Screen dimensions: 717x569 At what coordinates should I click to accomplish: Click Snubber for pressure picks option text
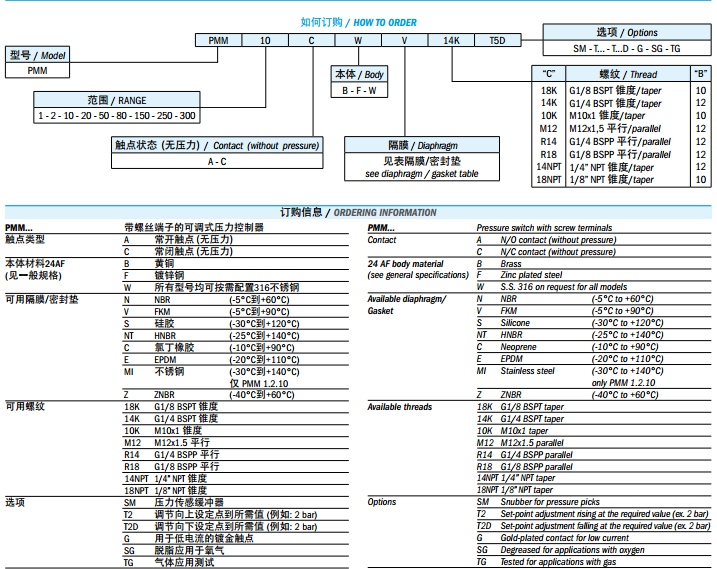[x=551, y=502]
